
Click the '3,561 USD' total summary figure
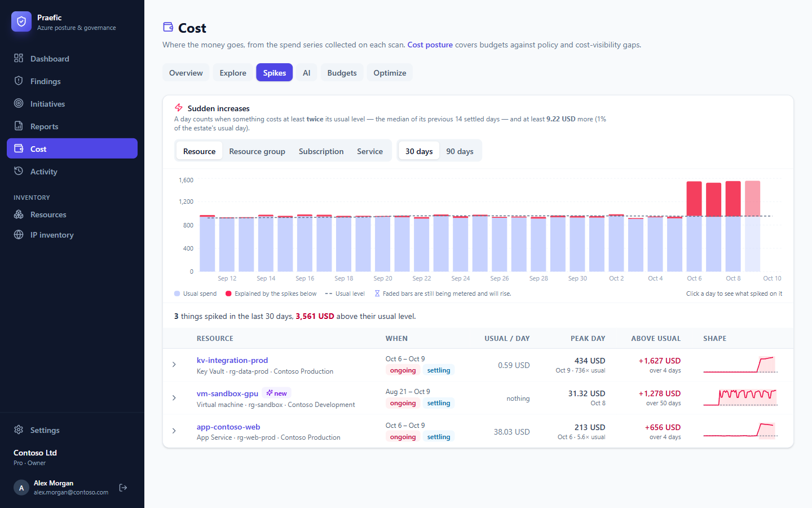[x=315, y=316]
